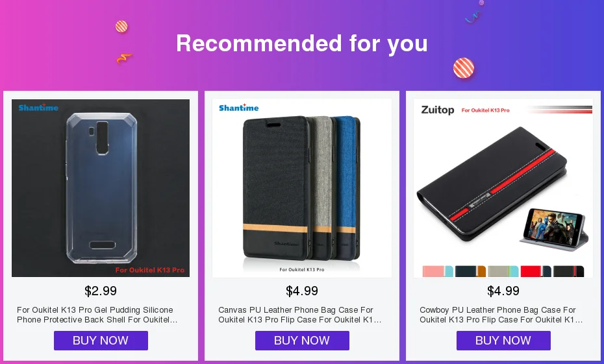
Task: Select the gray and teal color swatch
Action: pos(503,271)
